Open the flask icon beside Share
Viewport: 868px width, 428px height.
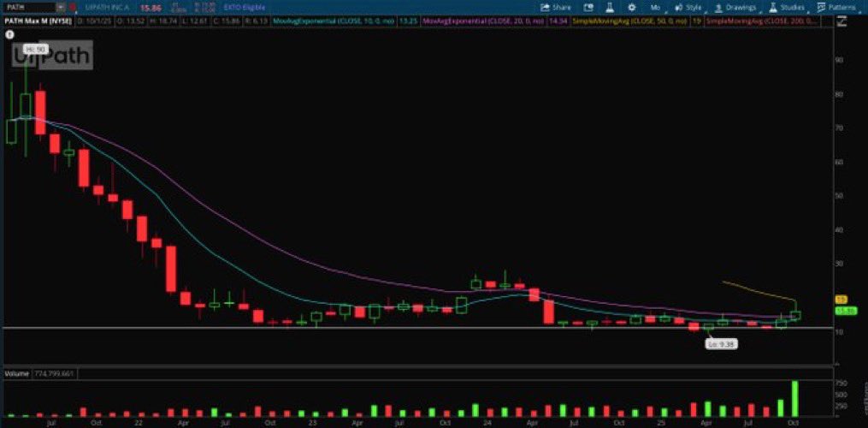tap(610, 7)
